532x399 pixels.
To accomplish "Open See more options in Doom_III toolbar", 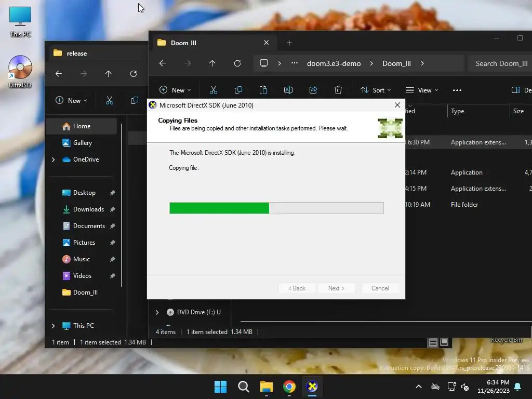I will (457, 90).
